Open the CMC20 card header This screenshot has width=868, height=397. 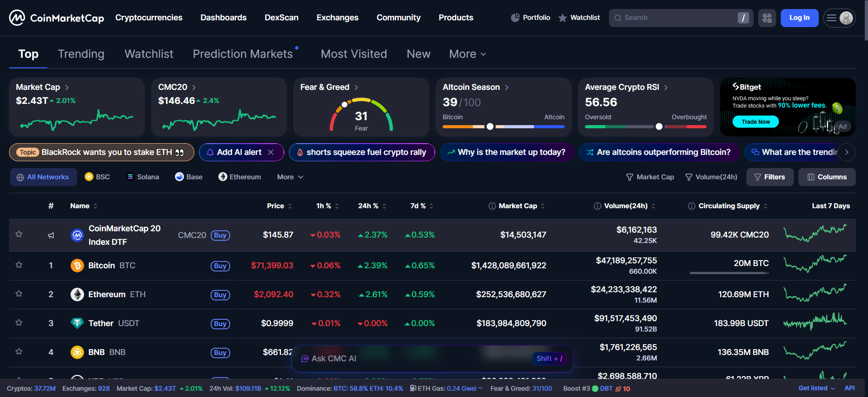coord(177,87)
